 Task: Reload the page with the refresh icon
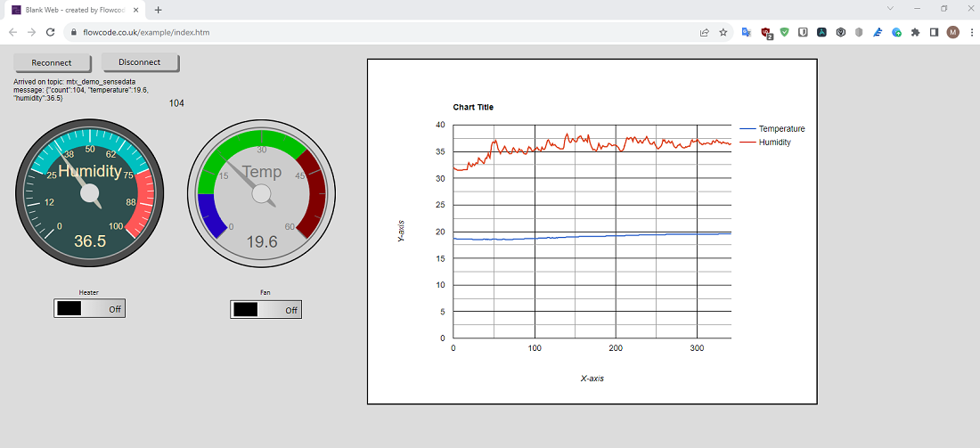51,32
